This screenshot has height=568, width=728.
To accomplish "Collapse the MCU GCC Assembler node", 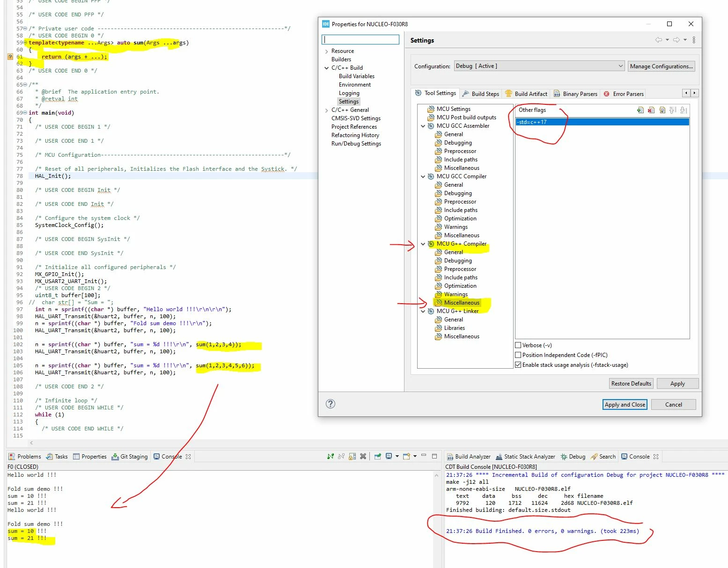I will point(423,126).
